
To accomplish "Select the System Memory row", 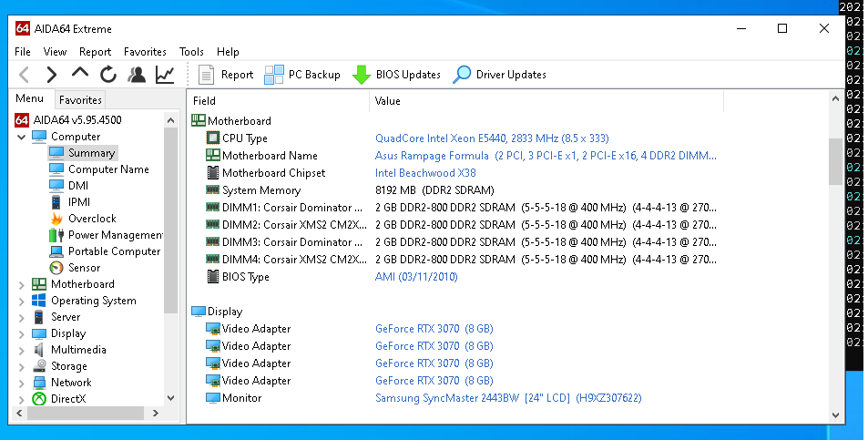I will [454, 190].
